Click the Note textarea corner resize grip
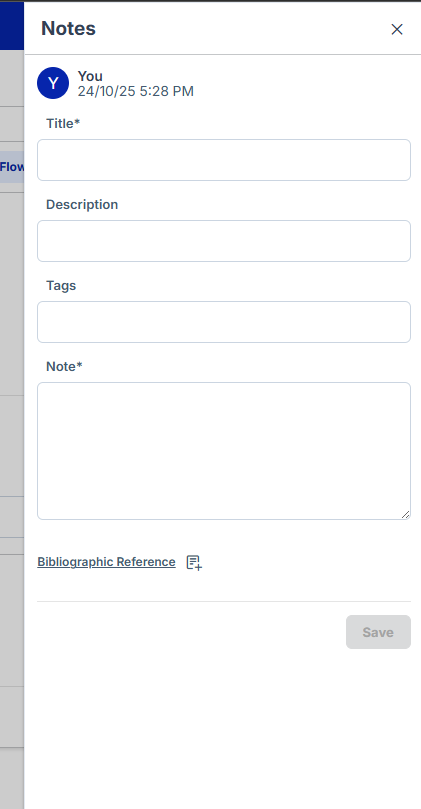Image resolution: width=421 pixels, height=809 pixels. (x=406, y=514)
